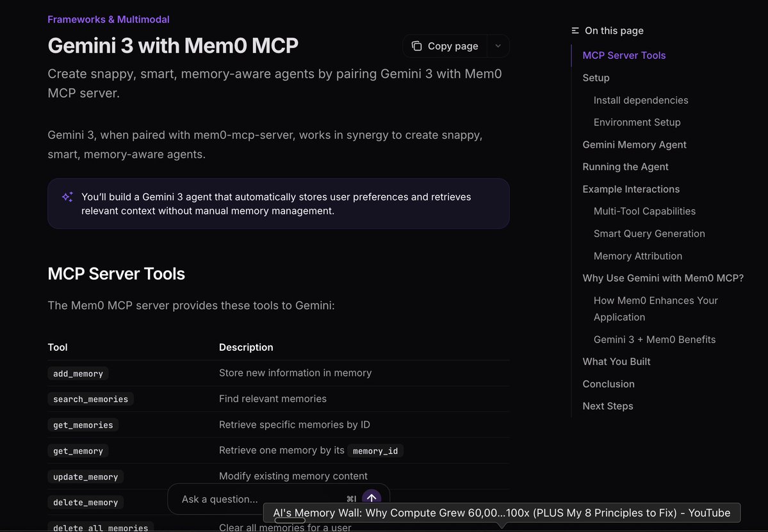The height and width of the screenshot is (532, 768).
Task: Click the delete_memory tool code label
Action: [x=85, y=502]
